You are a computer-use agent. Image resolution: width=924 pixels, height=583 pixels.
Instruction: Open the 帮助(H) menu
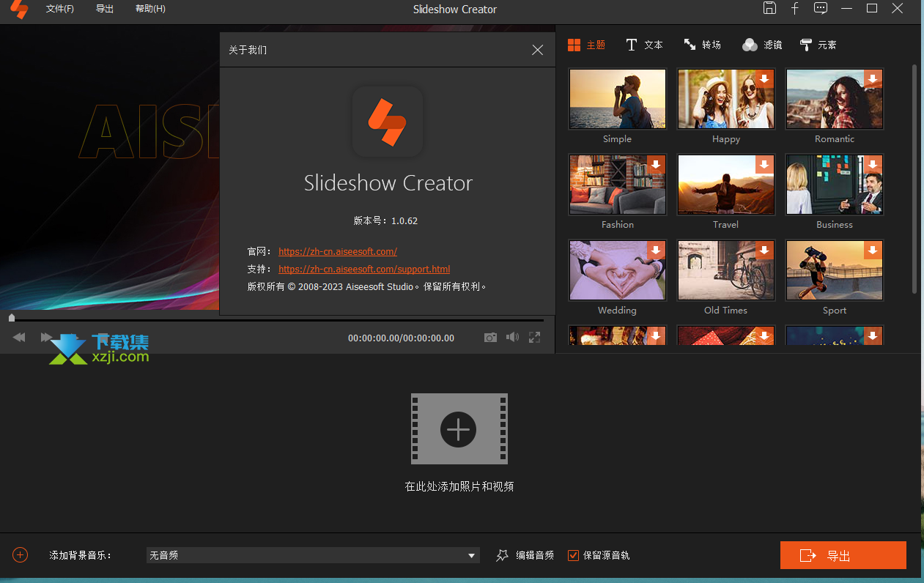pos(150,9)
